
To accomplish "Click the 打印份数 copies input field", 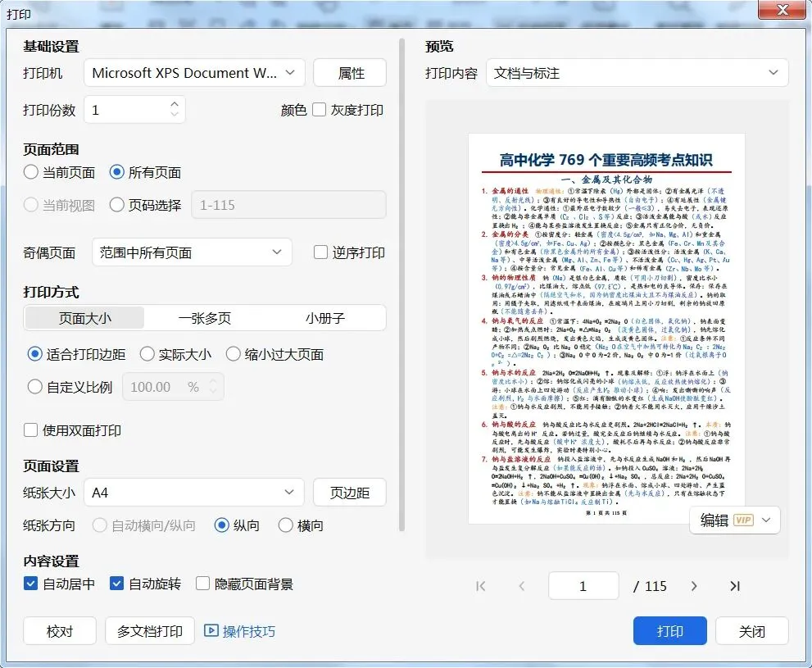I will point(134,109).
